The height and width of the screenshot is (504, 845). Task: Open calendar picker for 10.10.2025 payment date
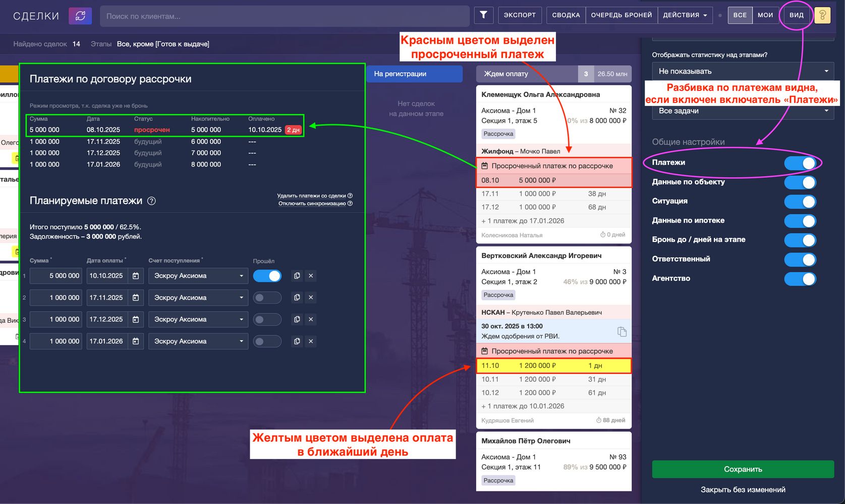136,276
